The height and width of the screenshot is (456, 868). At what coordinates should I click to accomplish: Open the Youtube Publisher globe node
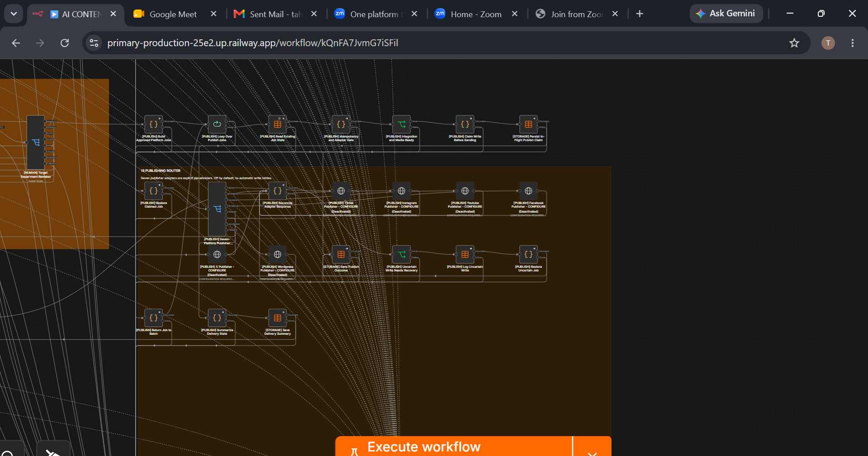pos(465,191)
